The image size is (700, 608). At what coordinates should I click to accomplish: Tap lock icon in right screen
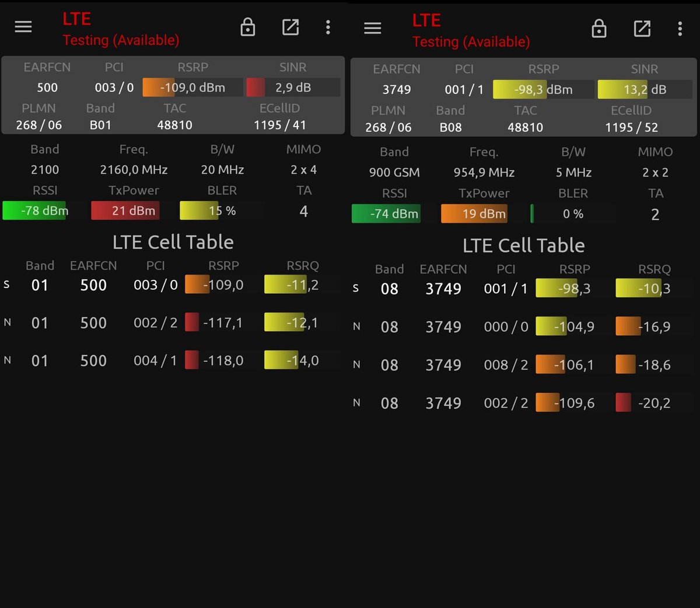click(x=599, y=29)
